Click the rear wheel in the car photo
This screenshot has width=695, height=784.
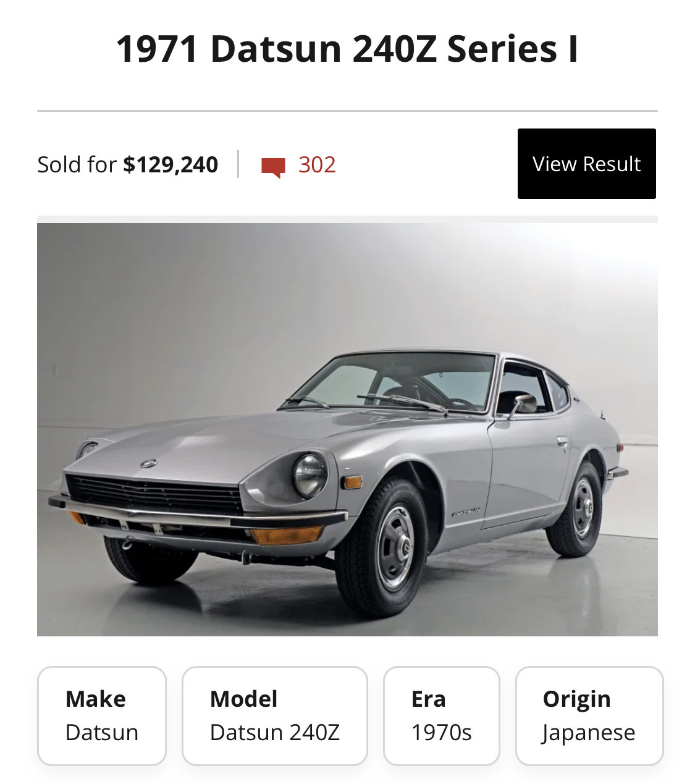click(576, 509)
